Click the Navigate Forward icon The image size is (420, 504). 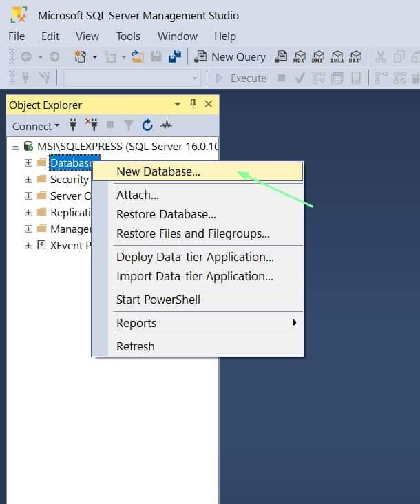pos(54,57)
